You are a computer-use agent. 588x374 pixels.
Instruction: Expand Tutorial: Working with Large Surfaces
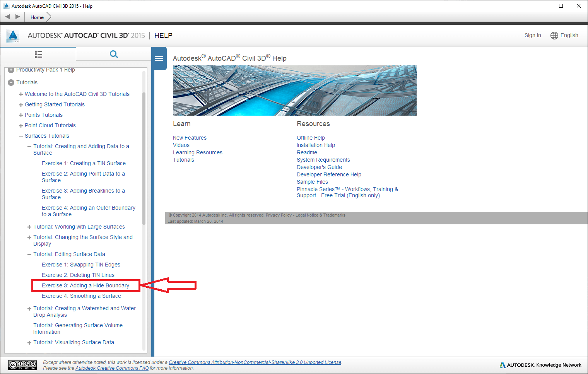pos(29,227)
